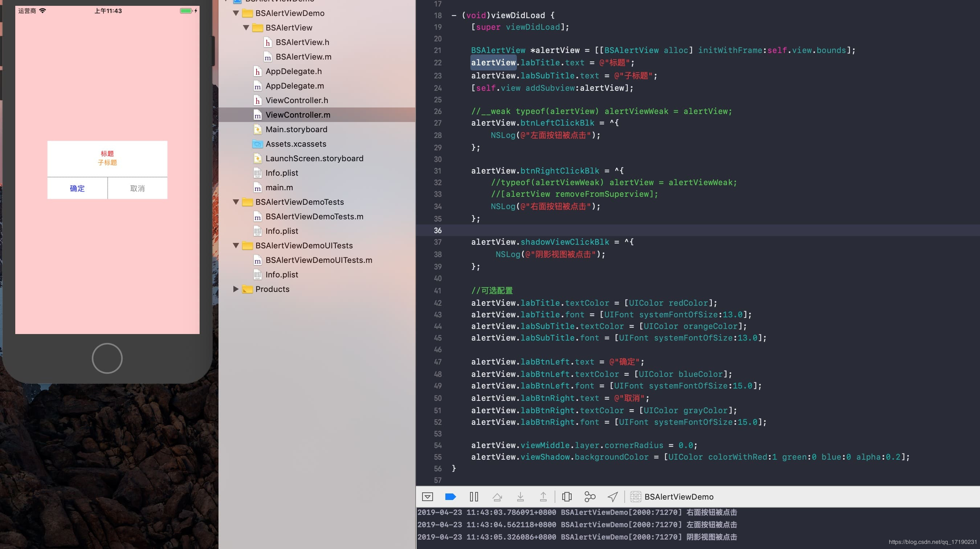Open the Debug Memory Graph icon
This screenshot has height=549, width=980.
coord(589,496)
